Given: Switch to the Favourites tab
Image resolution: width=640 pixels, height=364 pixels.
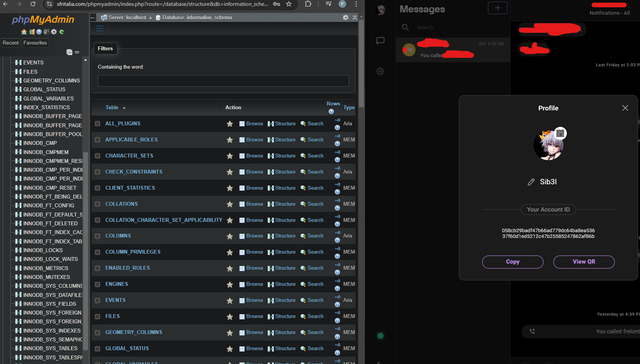Looking at the screenshot, I should point(35,43).
